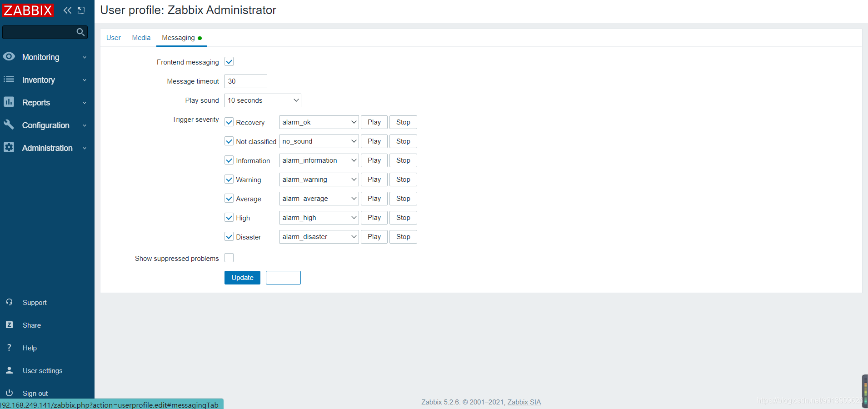Click the Configuration wrench icon
This screenshot has height=409, width=868.
tap(9, 125)
